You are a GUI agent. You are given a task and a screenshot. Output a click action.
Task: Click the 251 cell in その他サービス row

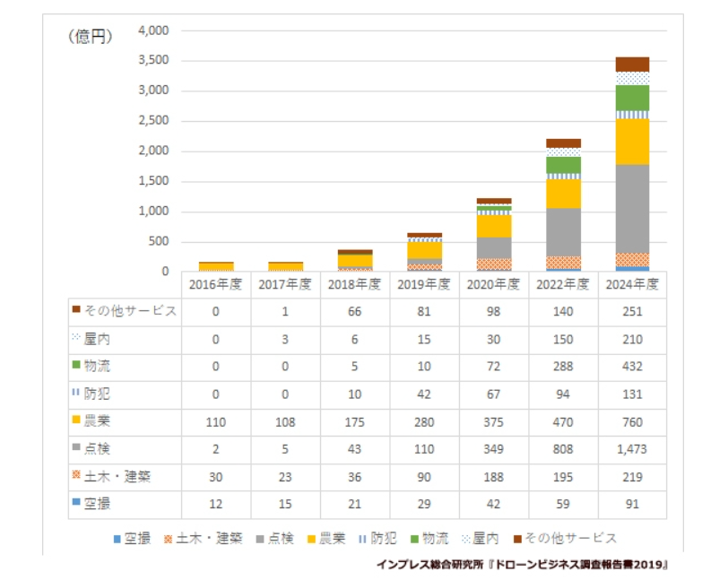click(632, 311)
